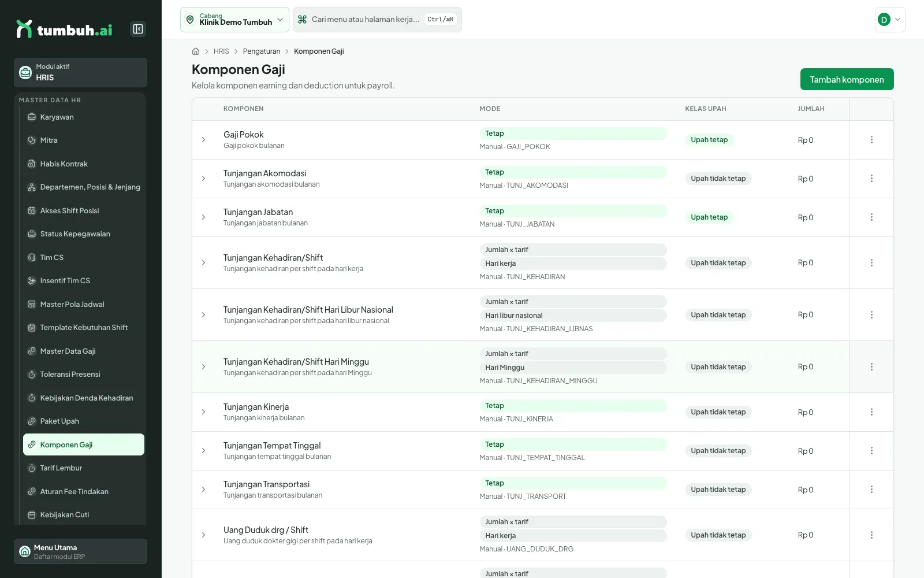Open Toleransi Presensi sidebar item
Viewport: 924px width, 578px height.
[84, 375]
